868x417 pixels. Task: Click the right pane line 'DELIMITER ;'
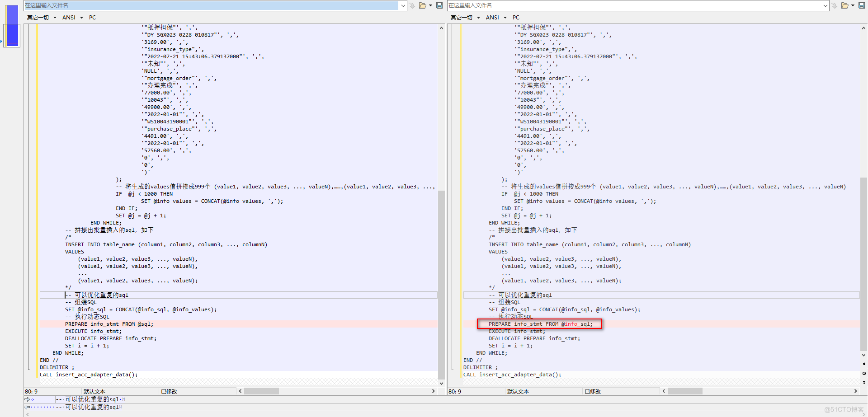tap(481, 367)
